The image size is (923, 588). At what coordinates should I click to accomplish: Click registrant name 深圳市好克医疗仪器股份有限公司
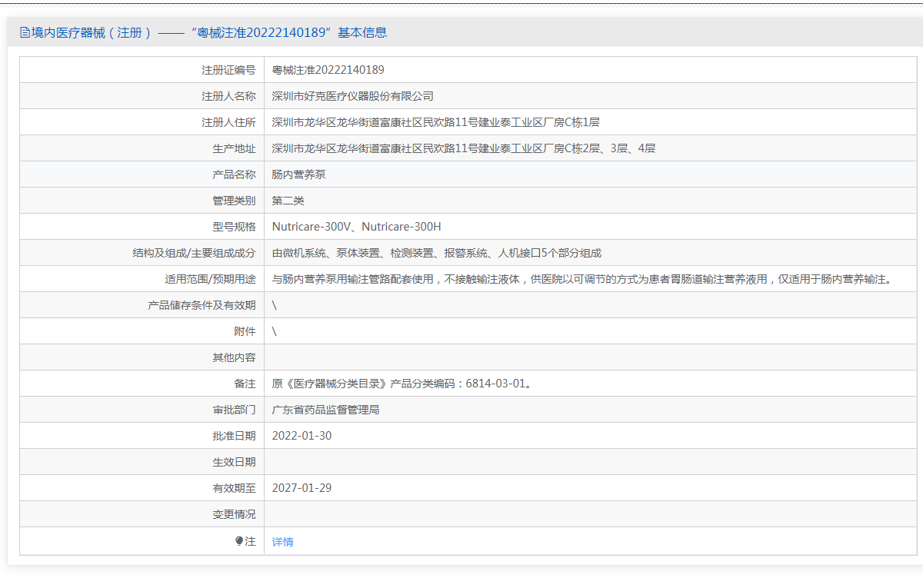point(352,96)
